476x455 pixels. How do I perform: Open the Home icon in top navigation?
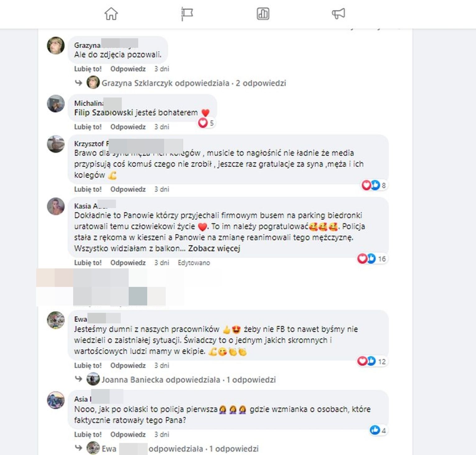point(111,14)
